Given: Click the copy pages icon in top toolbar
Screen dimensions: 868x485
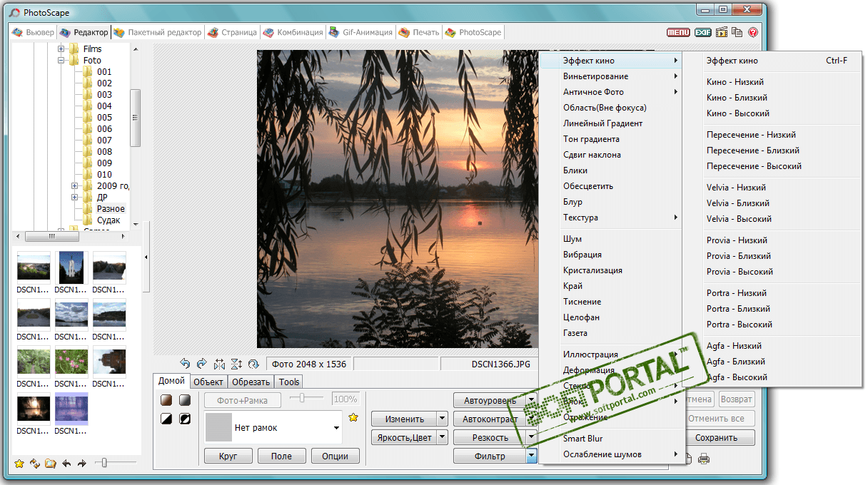Looking at the screenshot, I should [737, 32].
